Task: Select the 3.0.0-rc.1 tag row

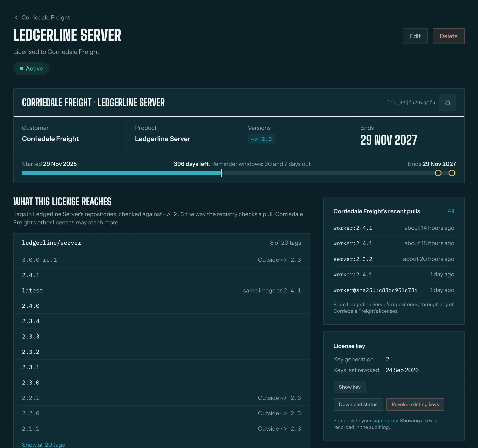Action: click(162, 260)
